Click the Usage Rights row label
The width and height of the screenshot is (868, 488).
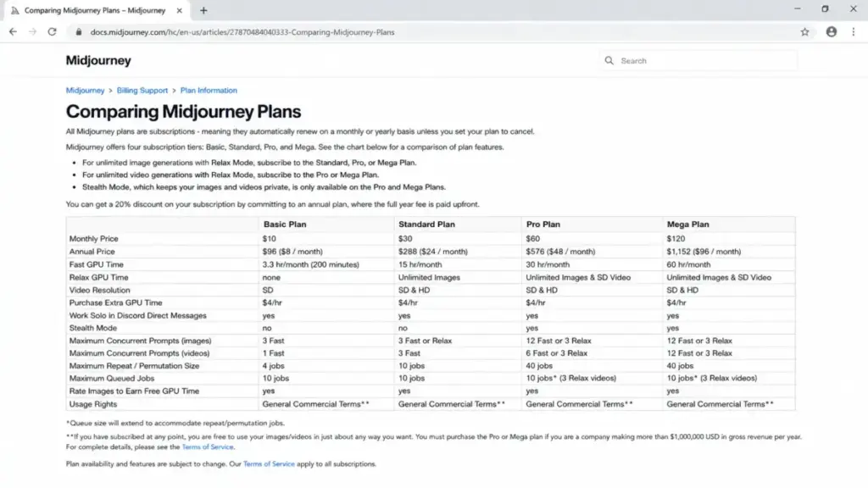tap(93, 404)
